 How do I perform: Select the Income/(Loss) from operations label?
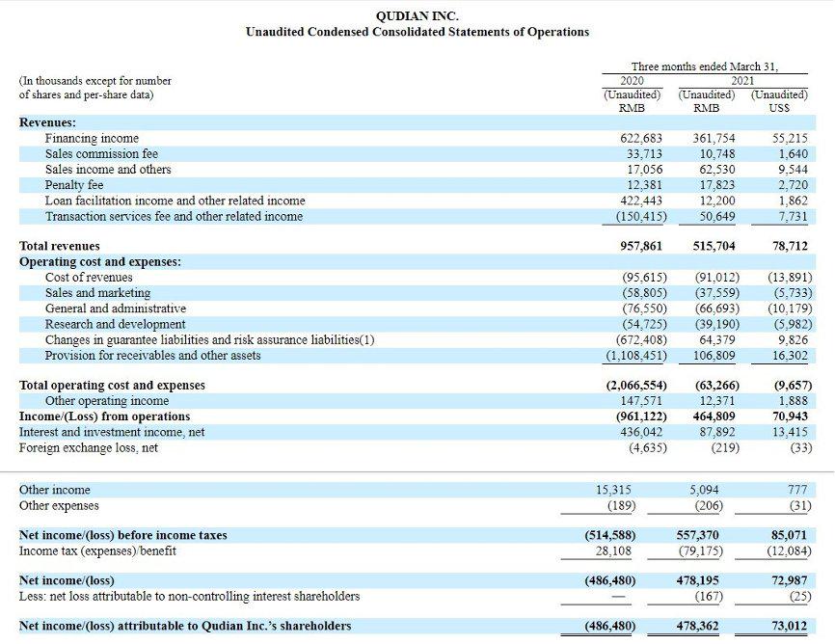point(104,416)
